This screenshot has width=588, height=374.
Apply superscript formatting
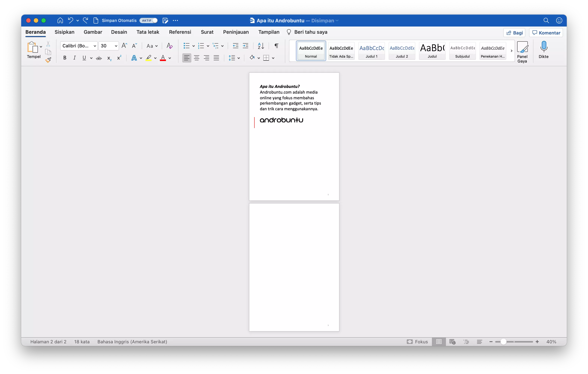(x=119, y=58)
